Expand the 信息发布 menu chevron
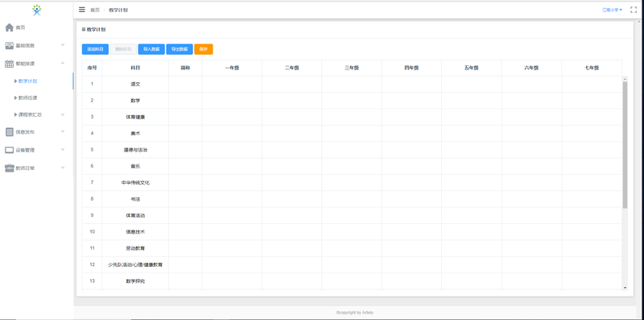 pos(63,131)
